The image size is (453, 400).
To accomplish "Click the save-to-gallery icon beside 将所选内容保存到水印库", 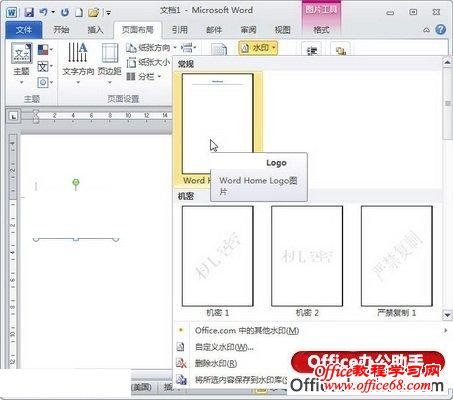I will [181, 379].
